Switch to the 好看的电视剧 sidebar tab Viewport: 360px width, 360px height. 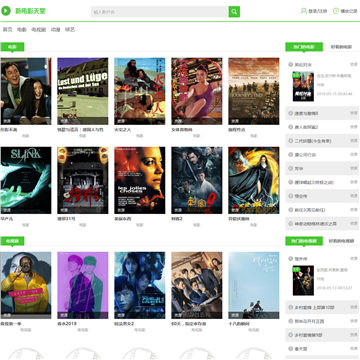click(341, 241)
